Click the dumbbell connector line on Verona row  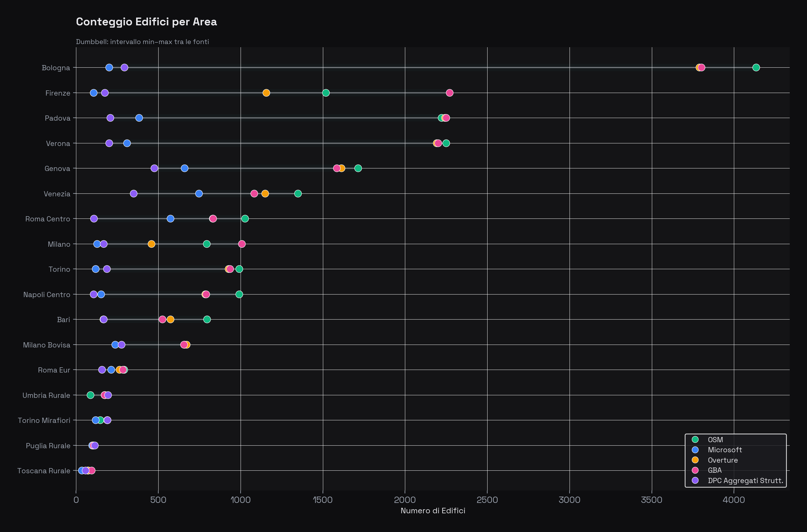271,143
